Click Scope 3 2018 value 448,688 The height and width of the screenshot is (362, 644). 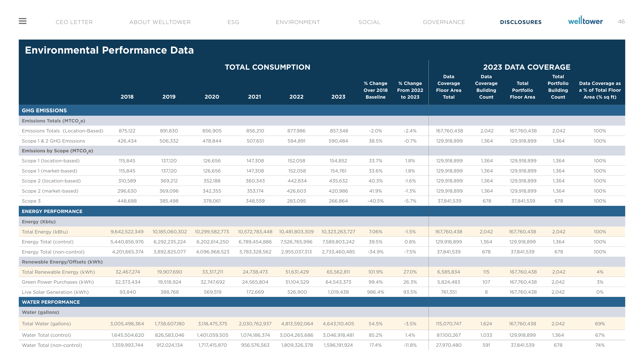point(127,201)
